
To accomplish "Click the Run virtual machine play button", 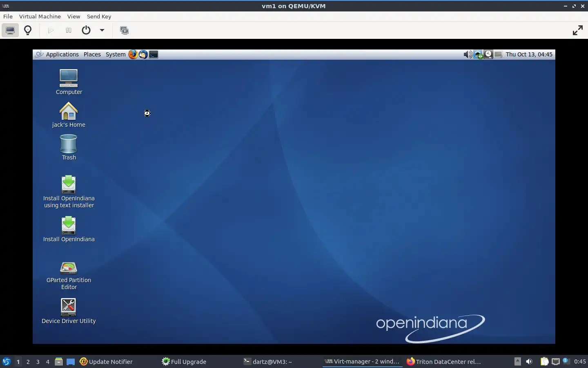I will click(51, 30).
